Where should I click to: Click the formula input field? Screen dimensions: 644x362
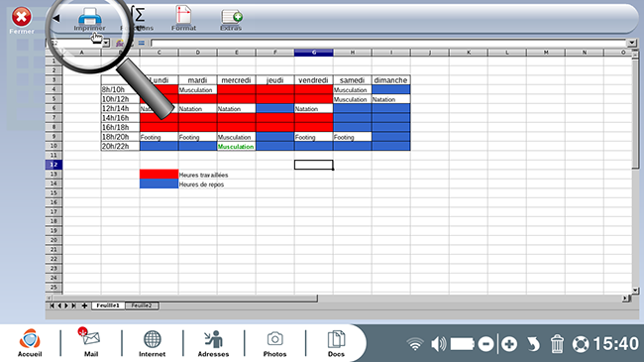389,43
